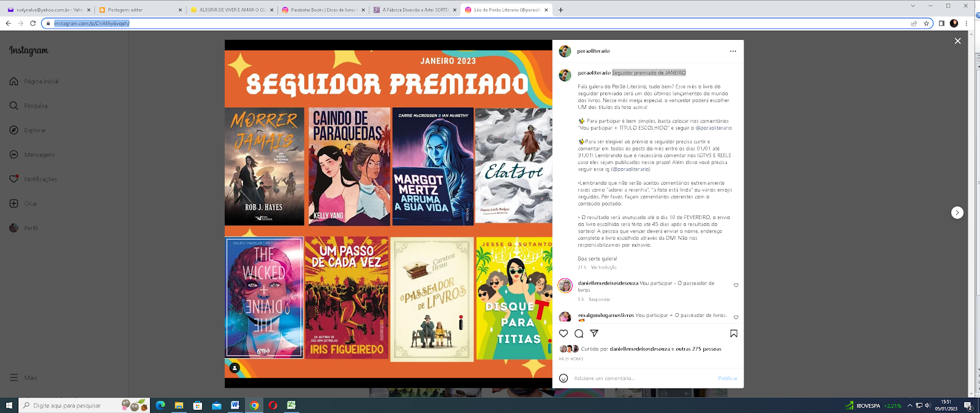
Task: Switch to 'A Fábrica Diversão e Arte' tab
Action: click(415, 10)
